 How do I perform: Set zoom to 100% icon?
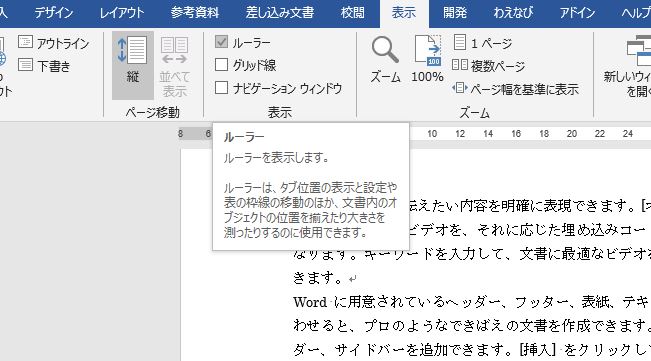coord(427,59)
